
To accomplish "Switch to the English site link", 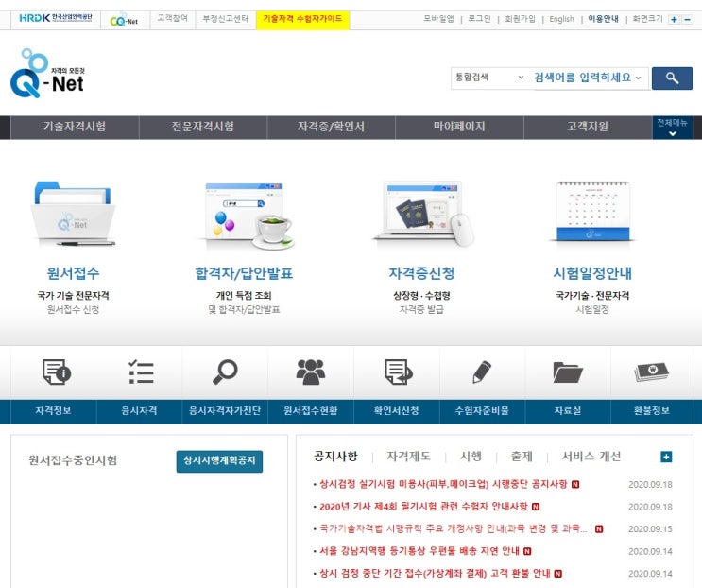I will [561, 19].
